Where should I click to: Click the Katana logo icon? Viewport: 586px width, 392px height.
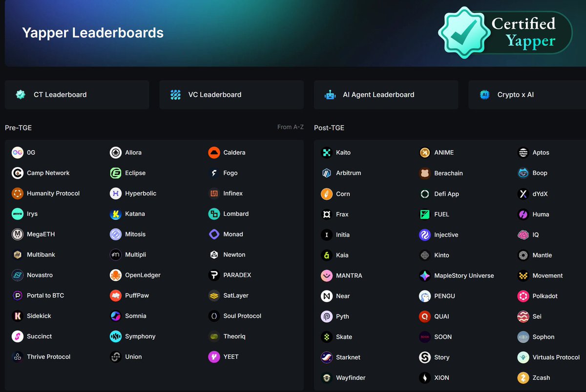coord(116,214)
